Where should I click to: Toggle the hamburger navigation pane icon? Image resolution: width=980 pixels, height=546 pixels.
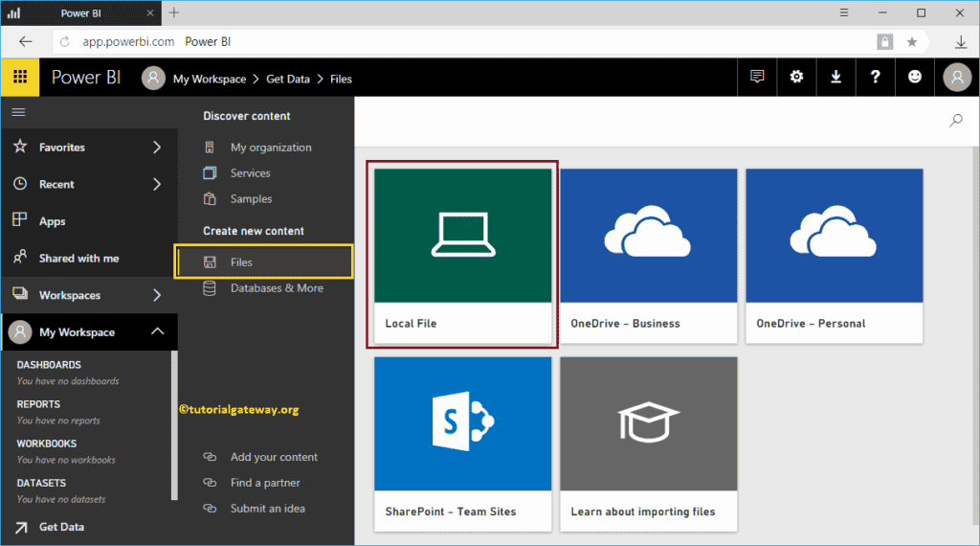[x=19, y=112]
